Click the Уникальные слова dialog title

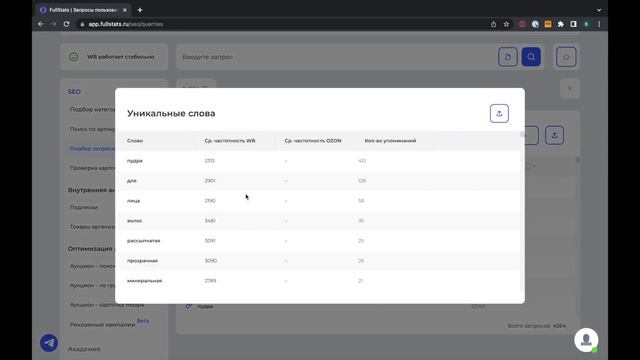(x=171, y=113)
